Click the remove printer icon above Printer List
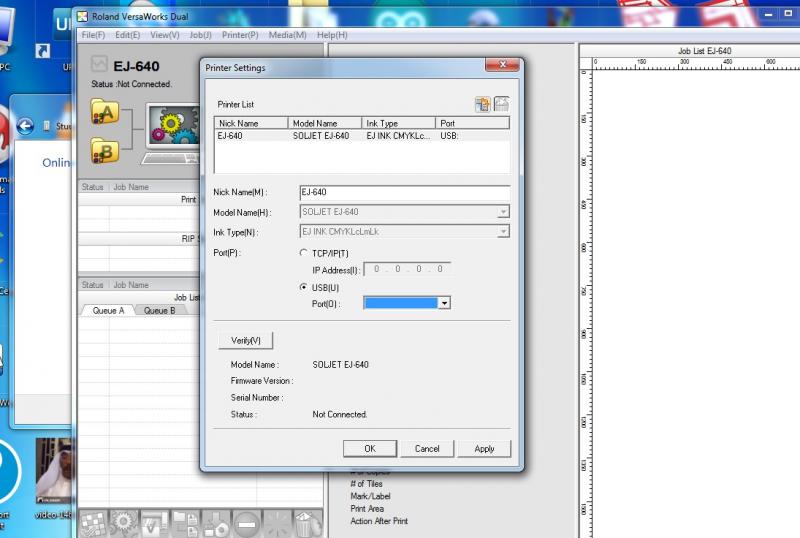Image resolution: width=800 pixels, height=538 pixels. point(502,104)
